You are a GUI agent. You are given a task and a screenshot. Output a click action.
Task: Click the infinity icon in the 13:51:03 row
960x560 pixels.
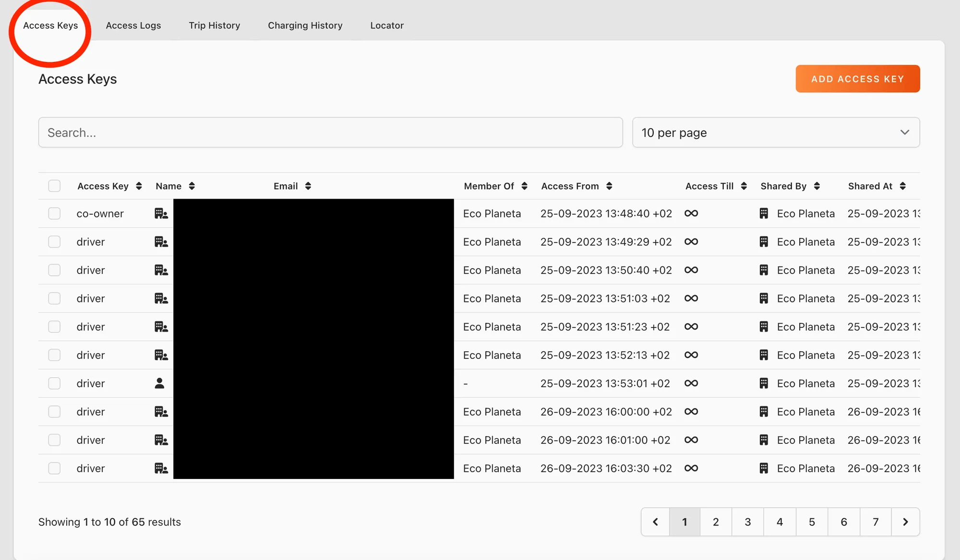tap(691, 298)
